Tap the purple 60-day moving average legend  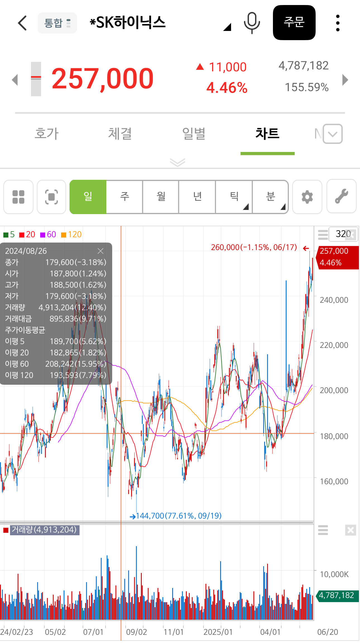pos(48,234)
